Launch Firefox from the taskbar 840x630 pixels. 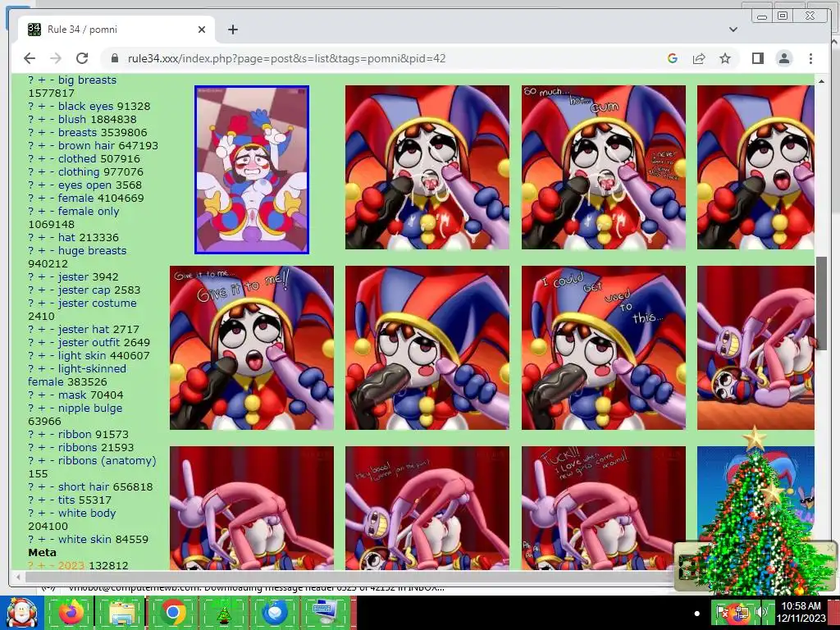[71, 613]
